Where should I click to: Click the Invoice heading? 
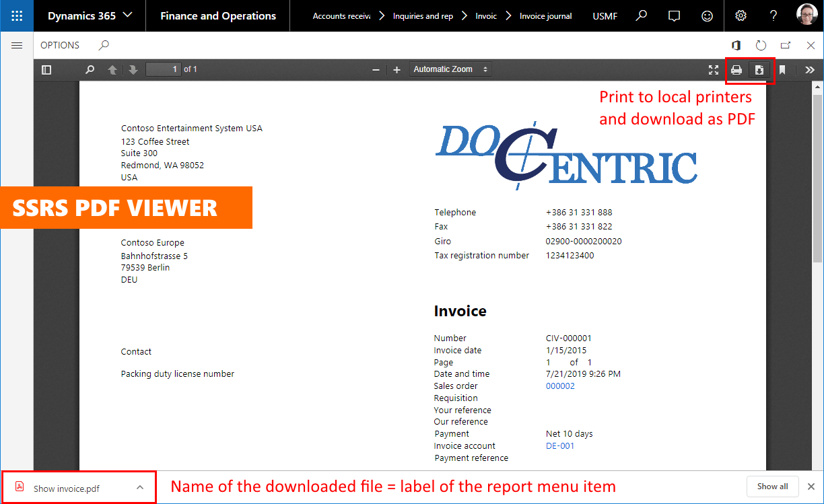pos(460,312)
